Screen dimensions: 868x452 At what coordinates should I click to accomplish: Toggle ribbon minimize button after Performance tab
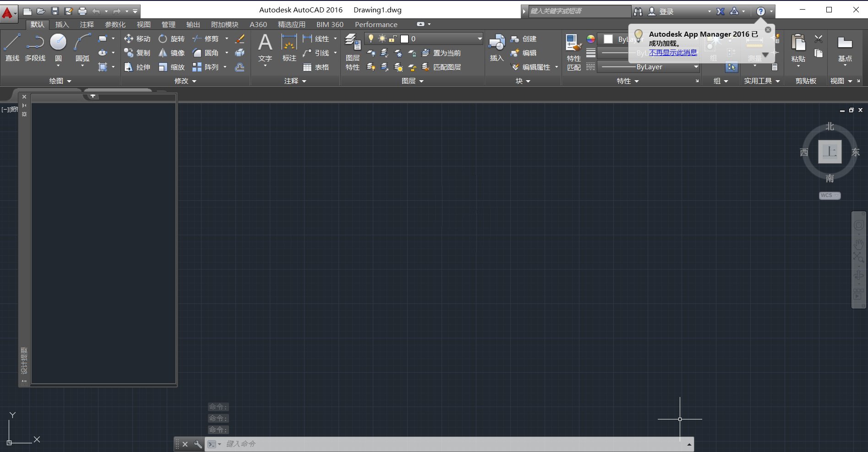click(420, 24)
